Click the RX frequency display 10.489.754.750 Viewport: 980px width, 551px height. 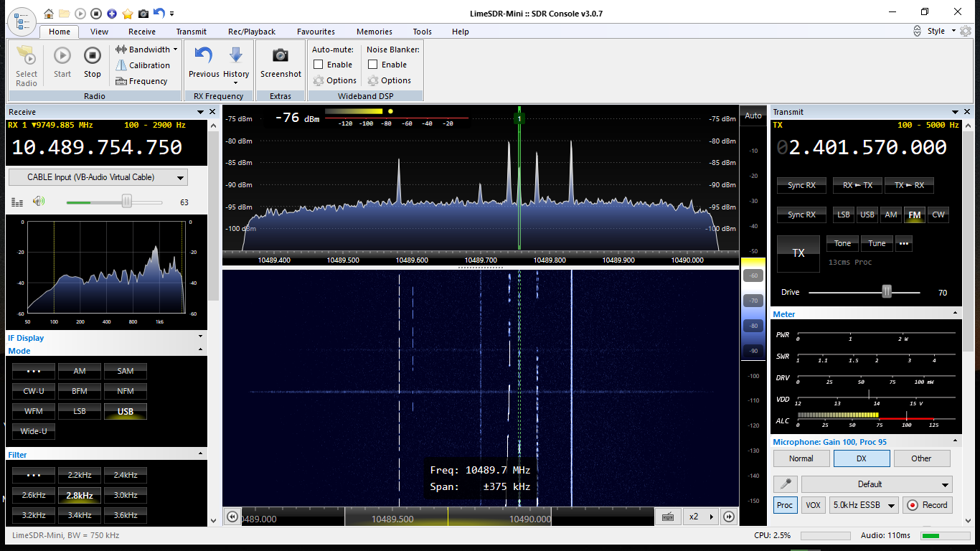pyautogui.click(x=97, y=147)
